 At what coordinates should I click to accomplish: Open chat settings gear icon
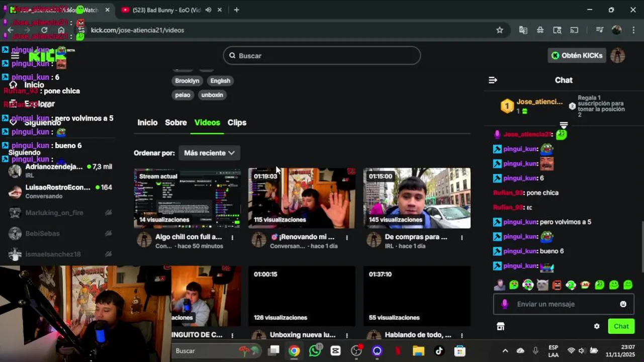pos(597,326)
